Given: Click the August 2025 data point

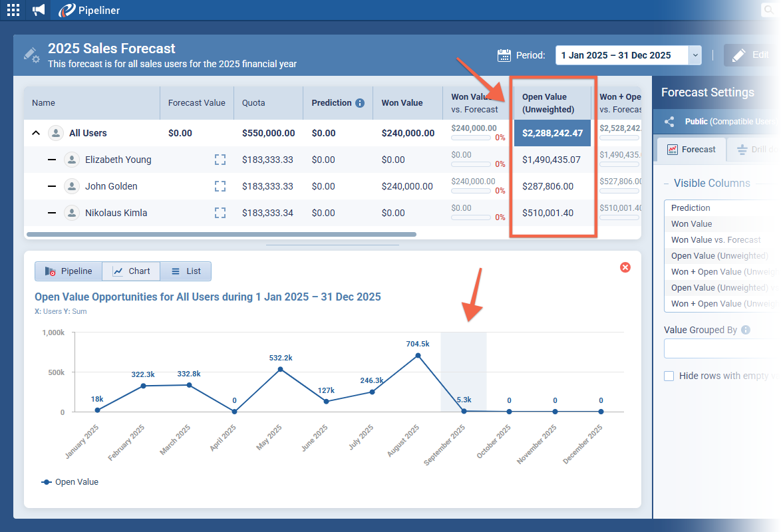Looking at the screenshot, I should [418, 356].
